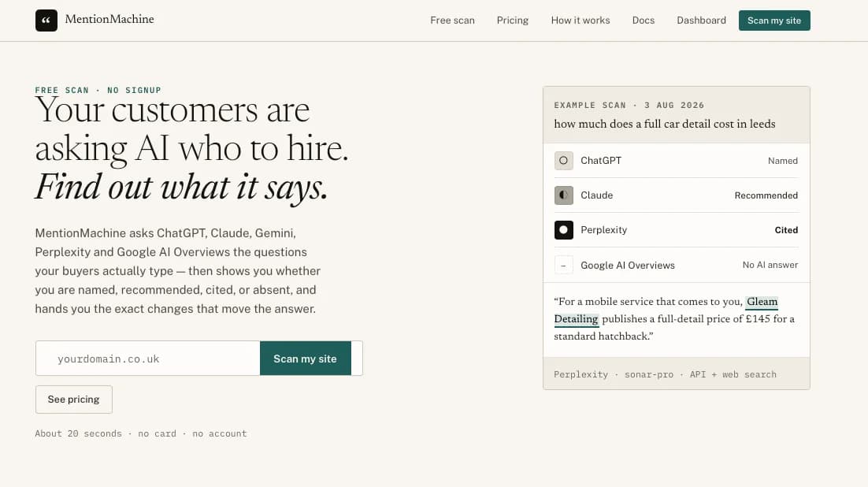Click the See pricing button
The image size is (868, 487).
coord(73,400)
